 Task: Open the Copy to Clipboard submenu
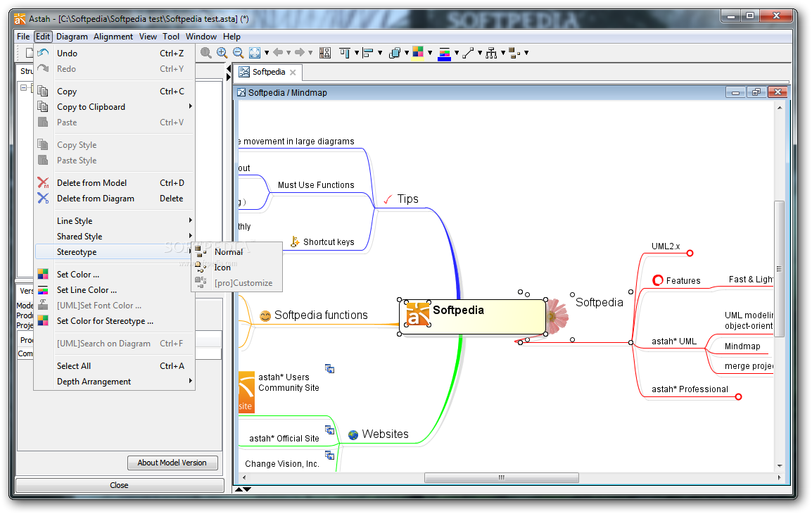coord(115,107)
